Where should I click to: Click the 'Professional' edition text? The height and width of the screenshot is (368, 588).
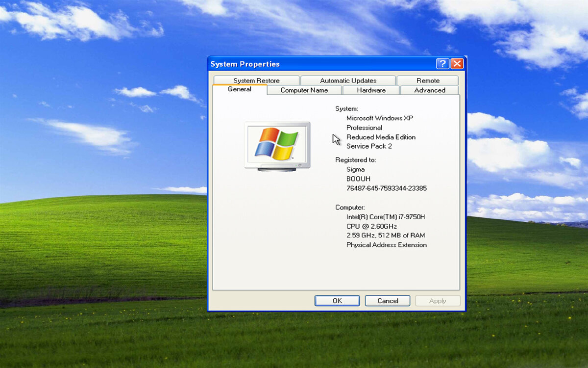(x=364, y=128)
